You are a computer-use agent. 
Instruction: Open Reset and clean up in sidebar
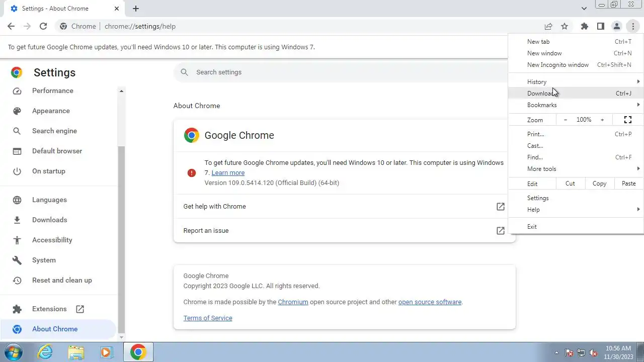click(62, 280)
